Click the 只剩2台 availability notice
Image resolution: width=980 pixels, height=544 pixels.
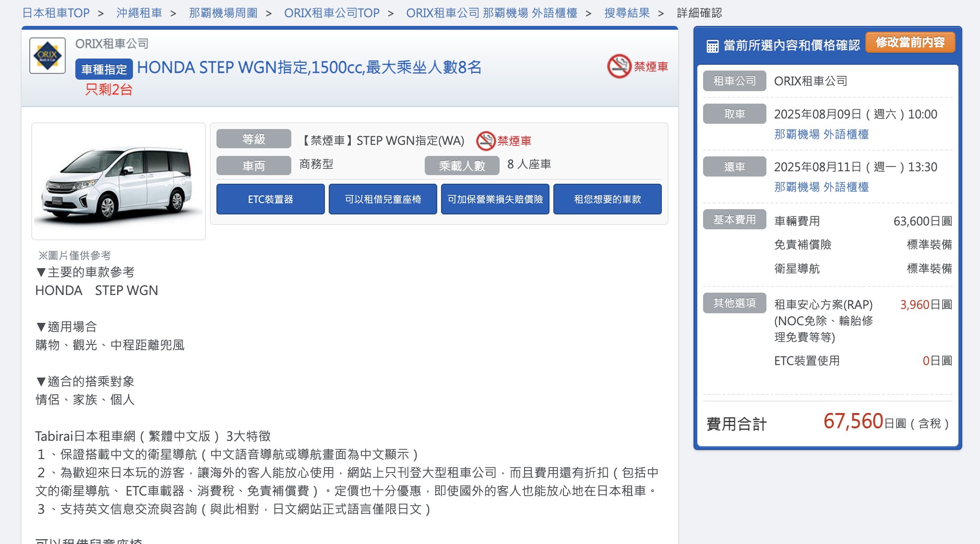[x=109, y=90]
